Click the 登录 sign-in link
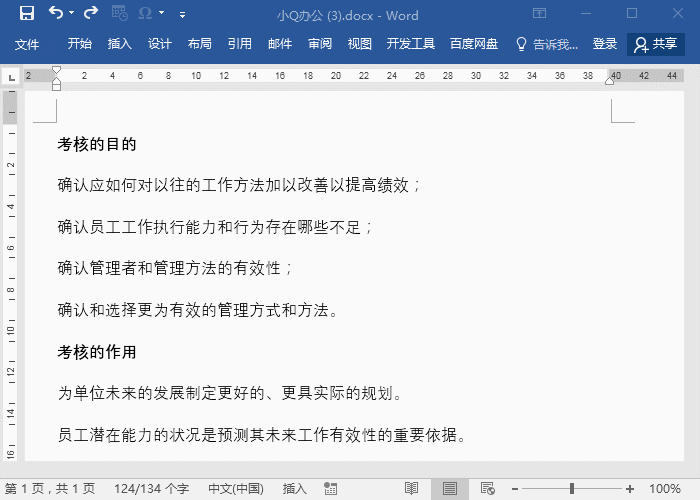 [x=605, y=44]
